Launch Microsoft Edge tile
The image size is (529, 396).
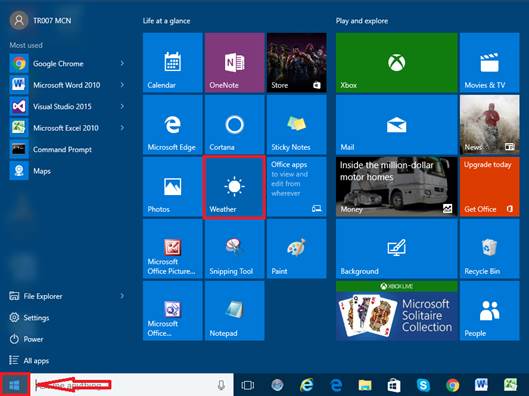(x=173, y=124)
